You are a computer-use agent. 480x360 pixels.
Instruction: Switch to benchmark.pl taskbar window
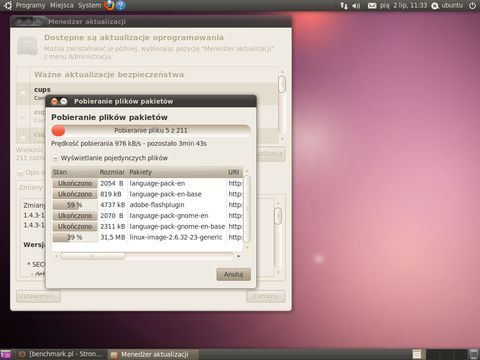(x=60, y=354)
